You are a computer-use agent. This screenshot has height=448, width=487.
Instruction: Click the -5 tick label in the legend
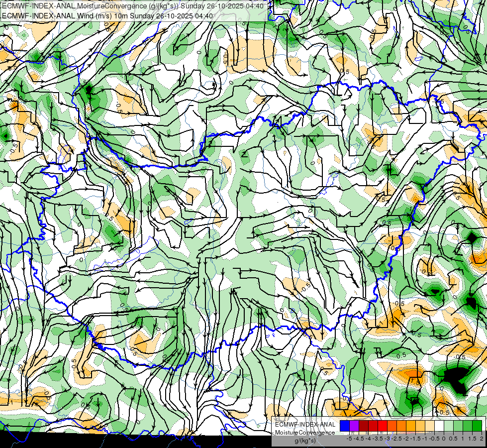click(349, 439)
